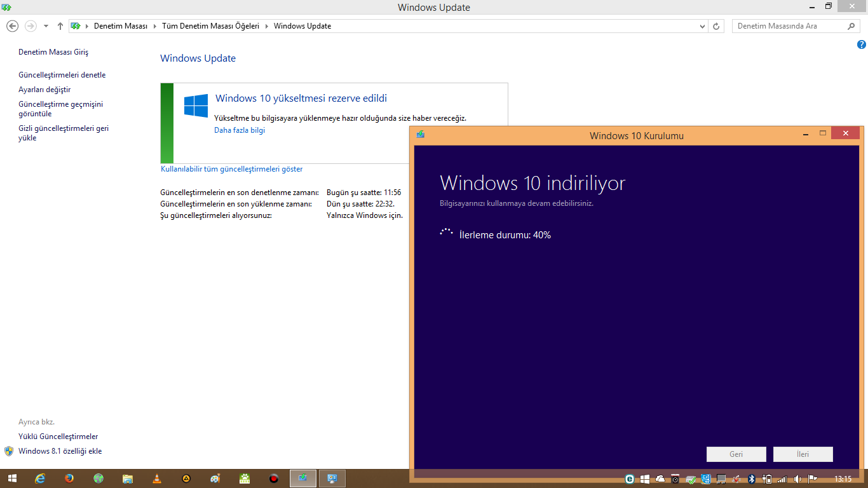Click the Geri button in setup window
868x488 pixels.
(736, 454)
